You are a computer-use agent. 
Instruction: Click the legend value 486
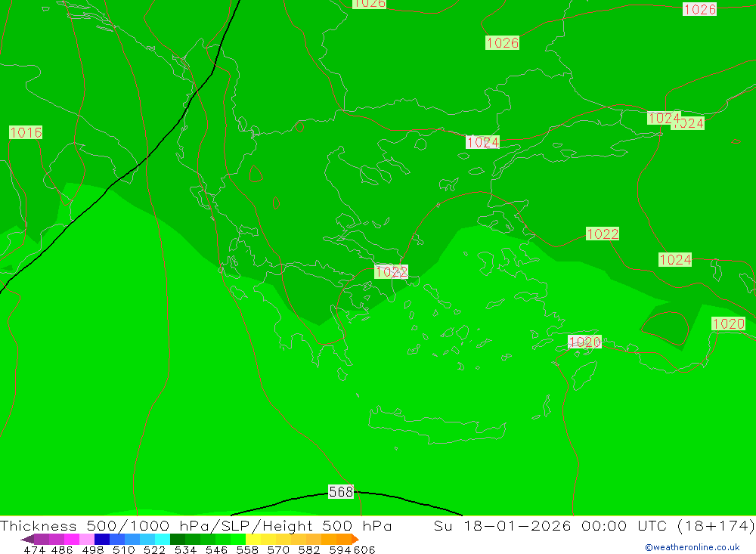(x=62, y=550)
